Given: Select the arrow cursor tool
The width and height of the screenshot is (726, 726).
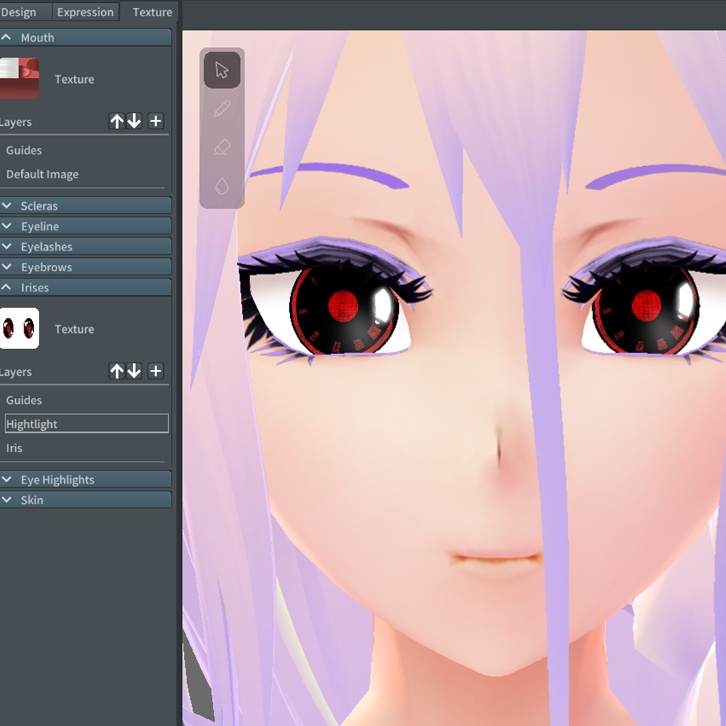Looking at the screenshot, I should 222,70.
